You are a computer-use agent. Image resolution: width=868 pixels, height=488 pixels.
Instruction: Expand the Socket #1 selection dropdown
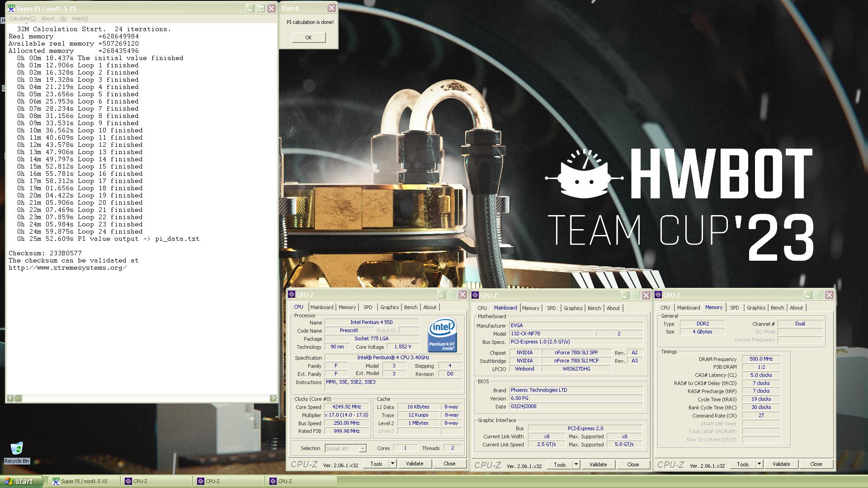tap(362, 449)
